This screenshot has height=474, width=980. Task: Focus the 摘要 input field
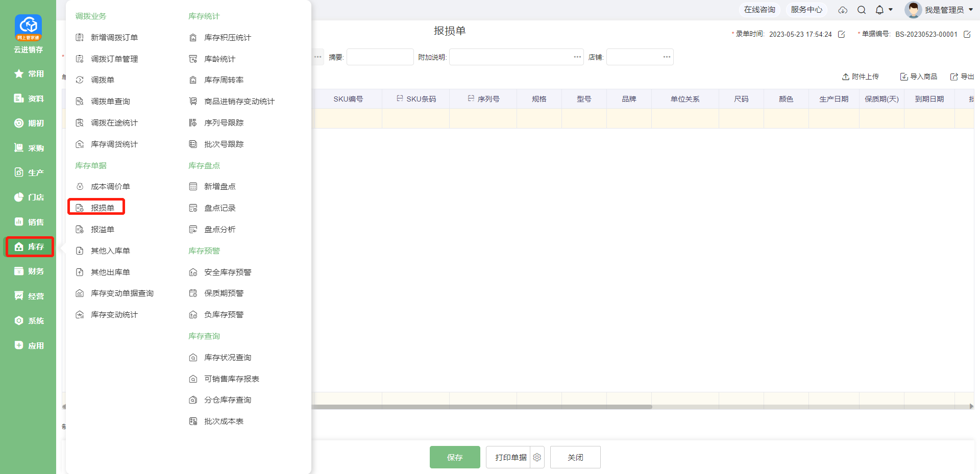point(380,57)
